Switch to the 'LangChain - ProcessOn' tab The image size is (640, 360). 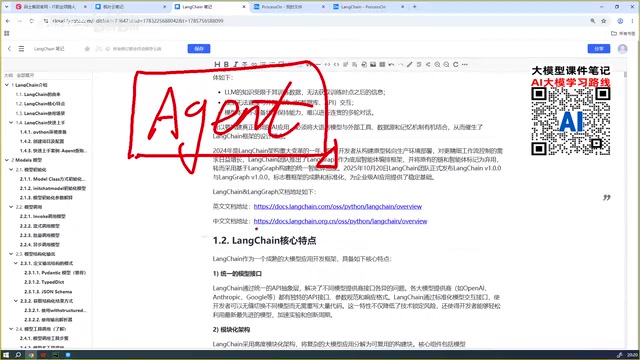click(x=368, y=7)
